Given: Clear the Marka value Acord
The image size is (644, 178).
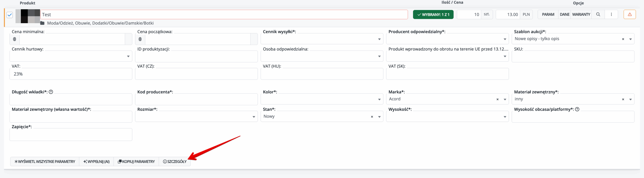Looking at the screenshot, I should coord(497,99).
